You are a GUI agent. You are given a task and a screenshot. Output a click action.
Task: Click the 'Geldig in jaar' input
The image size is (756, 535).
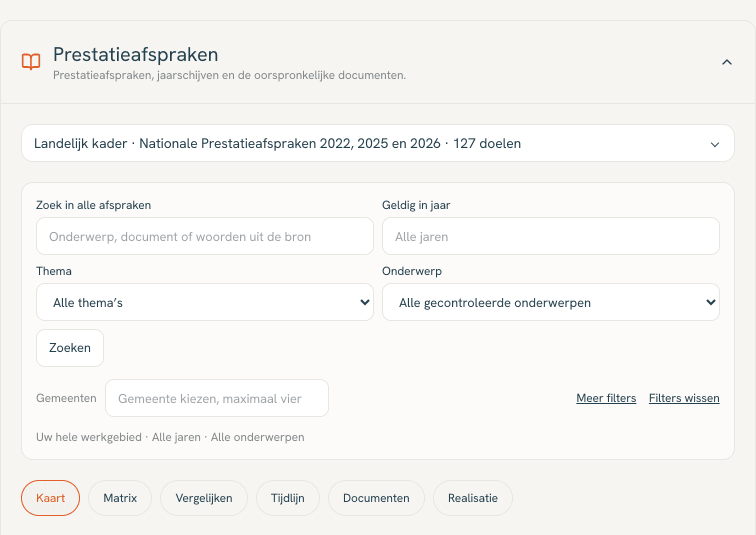coord(550,236)
